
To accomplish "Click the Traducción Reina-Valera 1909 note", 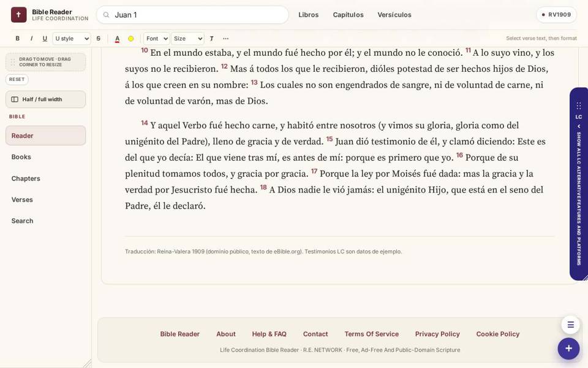I will 263,251.
